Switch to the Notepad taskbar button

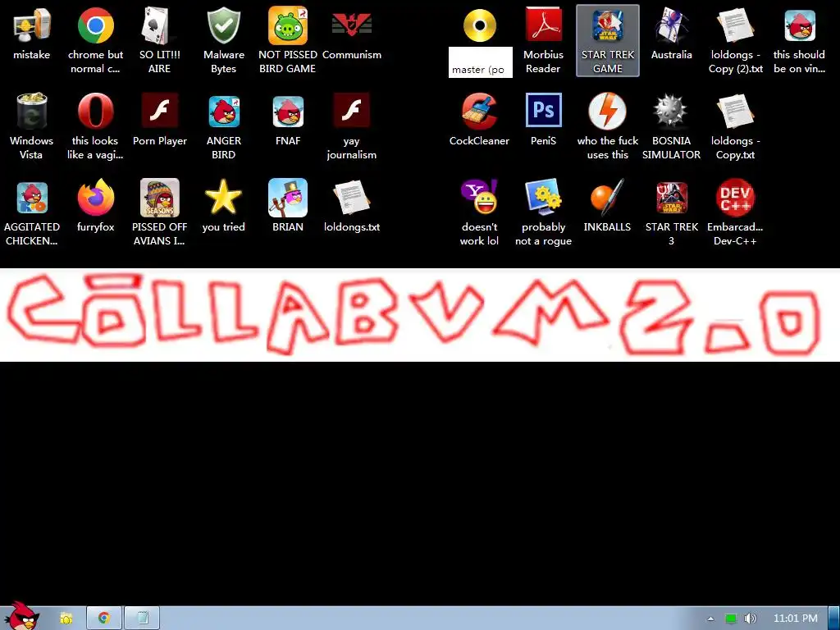tap(143, 619)
